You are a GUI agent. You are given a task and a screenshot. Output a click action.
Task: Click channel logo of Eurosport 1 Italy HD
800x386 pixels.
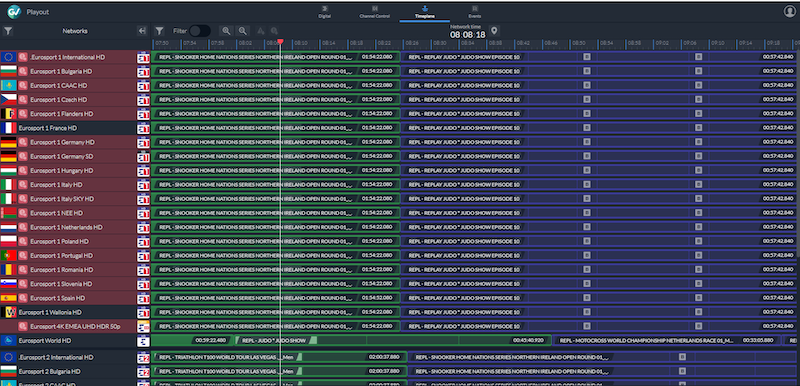point(143,185)
